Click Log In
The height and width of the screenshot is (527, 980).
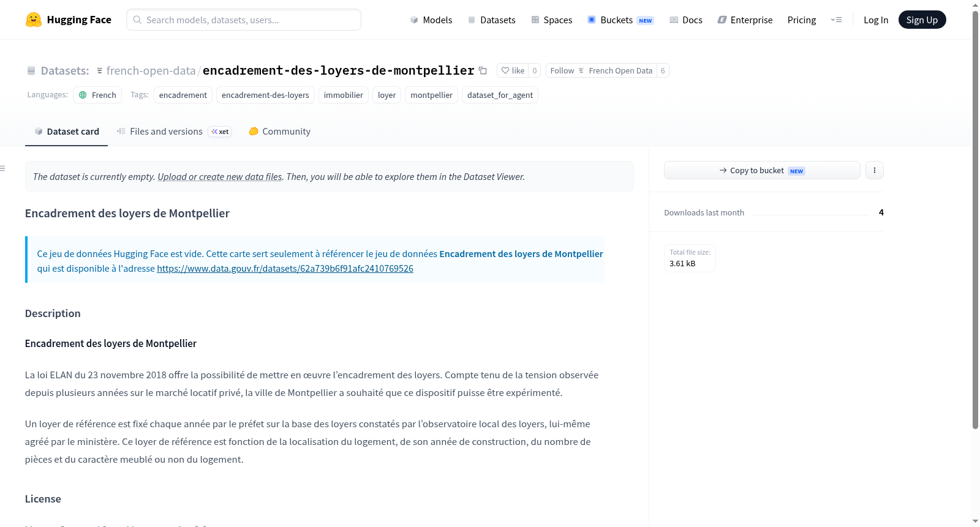(x=876, y=20)
